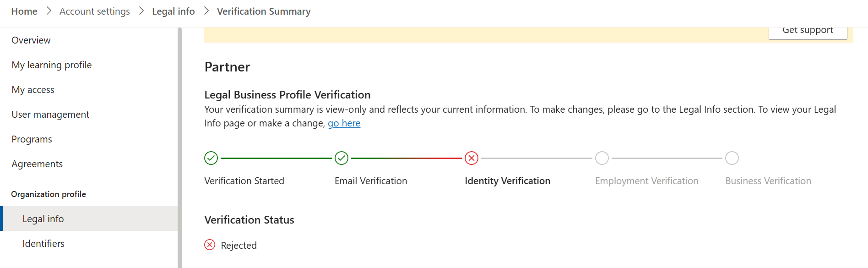Navigate to Home breadcrumb link
868x268 pixels.
[24, 11]
